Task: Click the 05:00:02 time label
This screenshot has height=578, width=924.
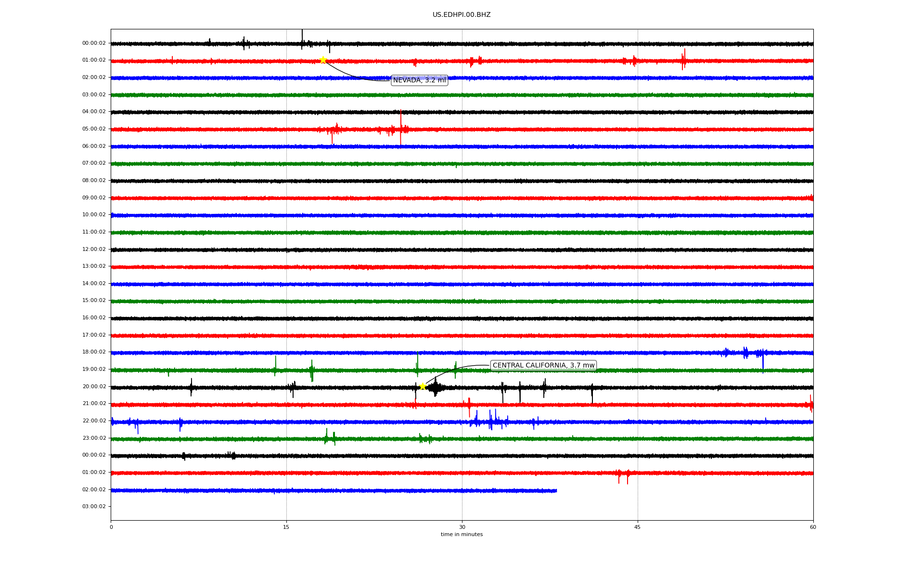Action: (x=94, y=129)
